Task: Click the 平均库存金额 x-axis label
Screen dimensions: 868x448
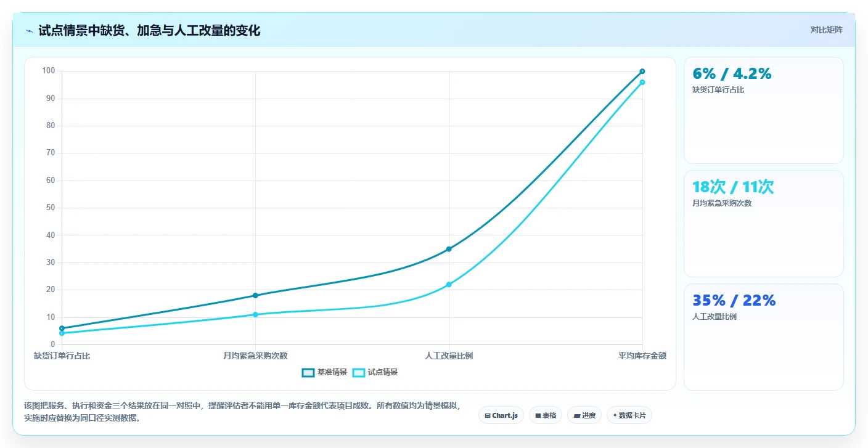Action: click(x=642, y=356)
